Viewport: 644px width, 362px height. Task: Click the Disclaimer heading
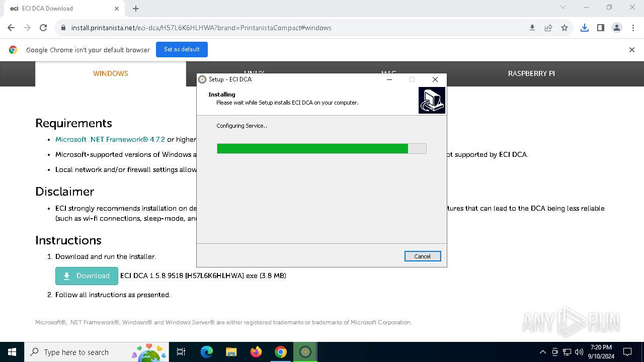pos(64,192)
